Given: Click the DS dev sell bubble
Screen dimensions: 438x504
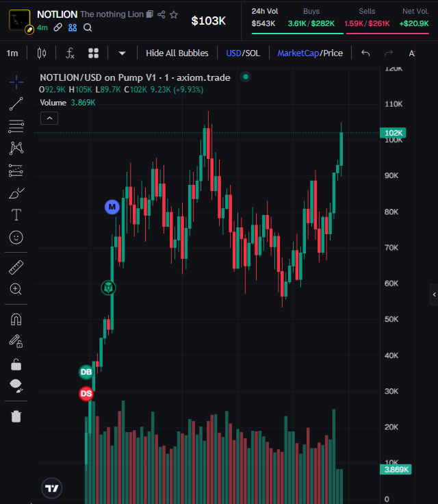Looking at the screenshot, I should (x=86, y=394).
